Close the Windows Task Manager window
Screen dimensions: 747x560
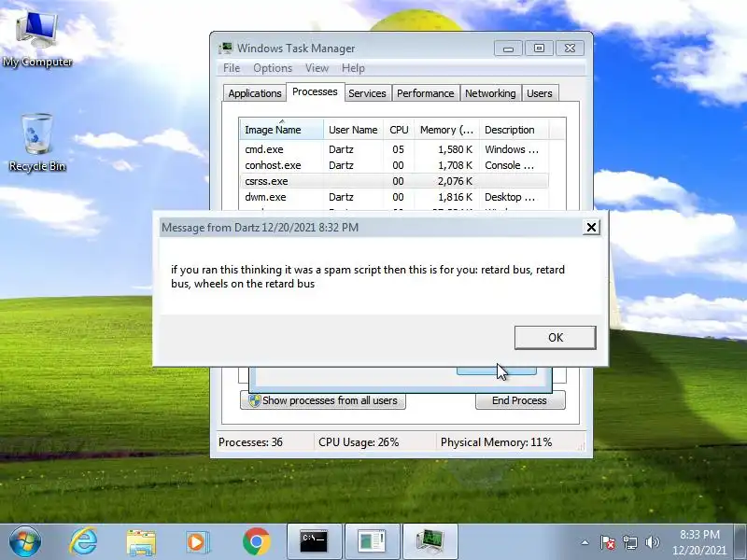click(570, 49)
